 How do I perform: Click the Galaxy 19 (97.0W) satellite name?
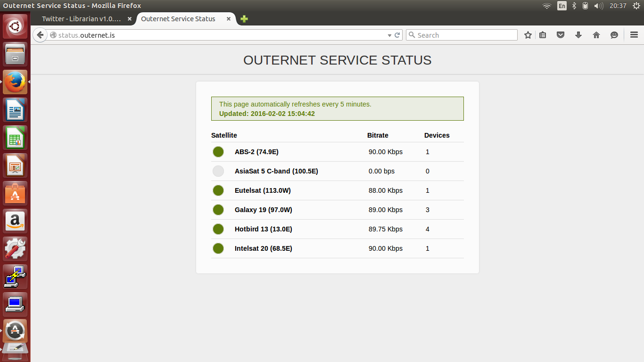pos(263,210)
